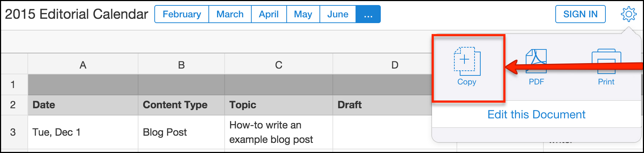644x153 pixels.
Task: Select the May tab
Action: (303, 14)
